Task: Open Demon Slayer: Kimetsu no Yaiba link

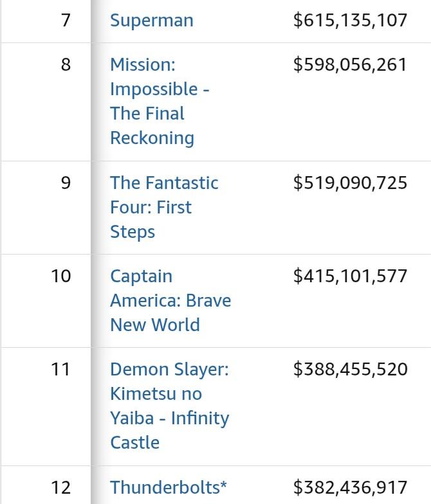Action: pyautogui.click(x=169, y=405)
